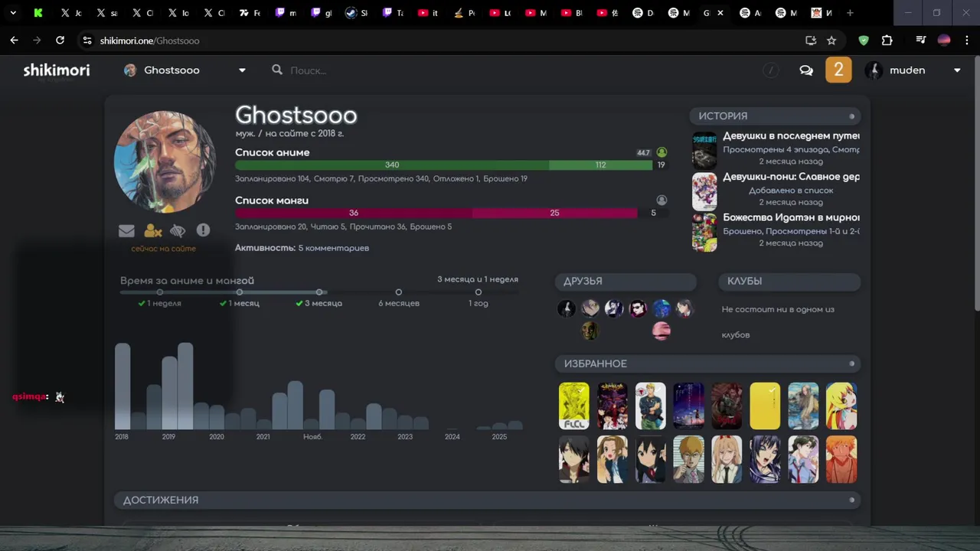The width and height of the screenshot is (980, 551).
Task: Click the Ghostsooo large profile avatar
Action: [165, 161]
